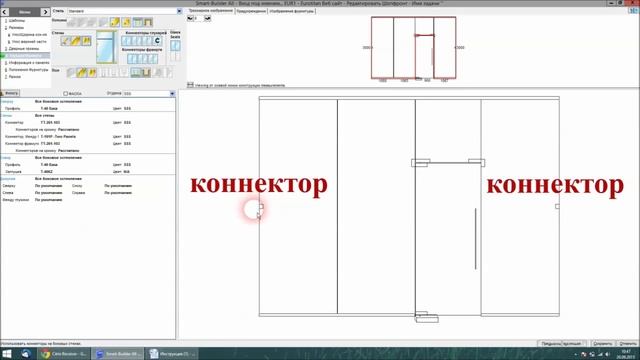Click the Предыдущий button at the bottom
Viewport: 640px width, 360px height.
pos(551,344)
